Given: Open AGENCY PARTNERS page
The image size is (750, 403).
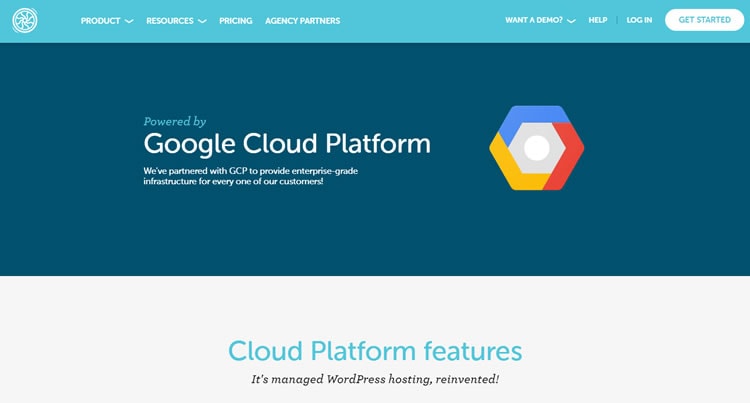Looking at the screenshot, I should (303, 21).
